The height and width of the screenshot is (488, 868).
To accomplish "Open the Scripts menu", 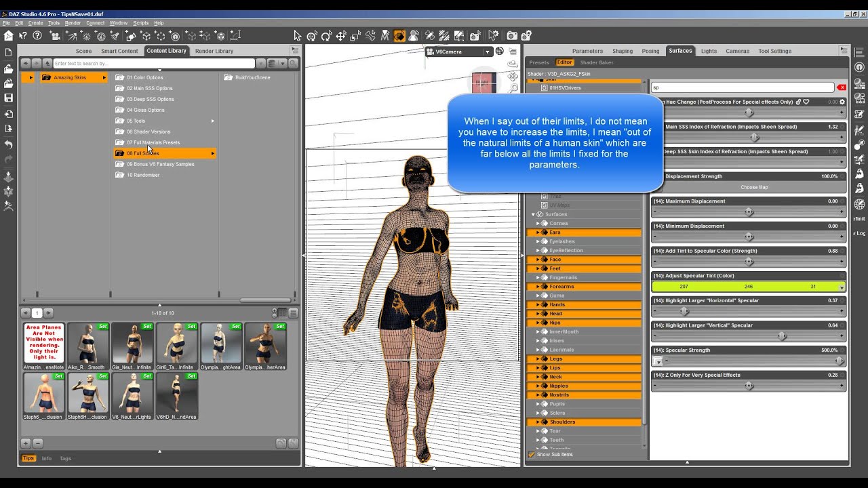I will [140, 23].
